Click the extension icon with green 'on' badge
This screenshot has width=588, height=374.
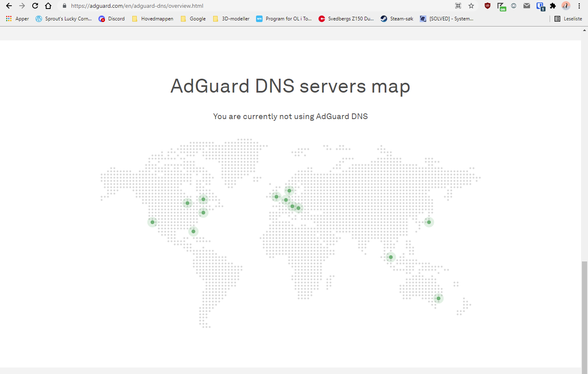(501, 6)
